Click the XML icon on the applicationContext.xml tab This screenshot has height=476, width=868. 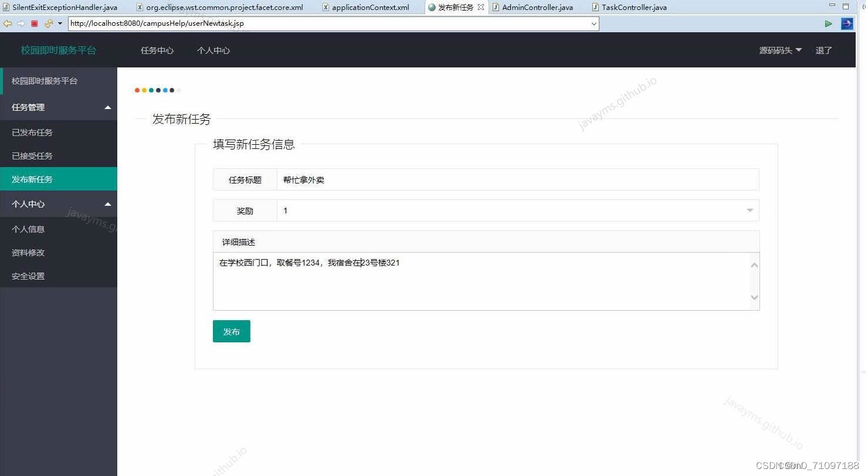click(x=326, y=7)
